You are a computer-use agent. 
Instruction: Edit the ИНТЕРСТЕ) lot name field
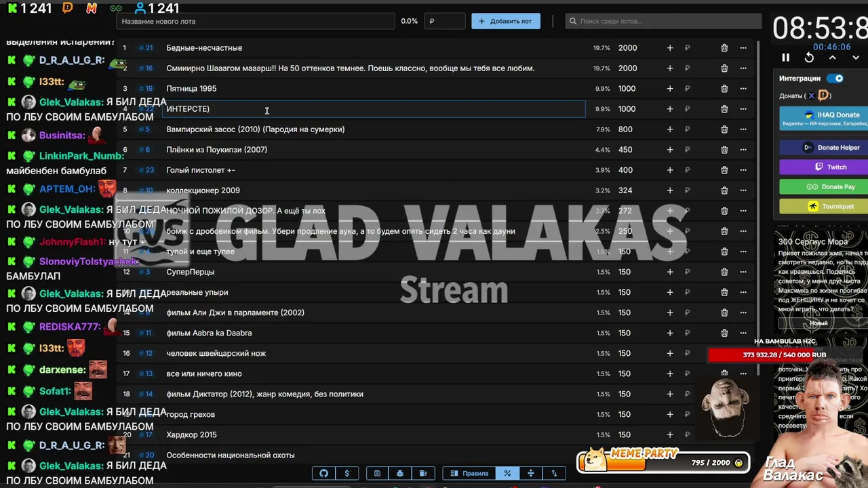(x=374, y=109)
